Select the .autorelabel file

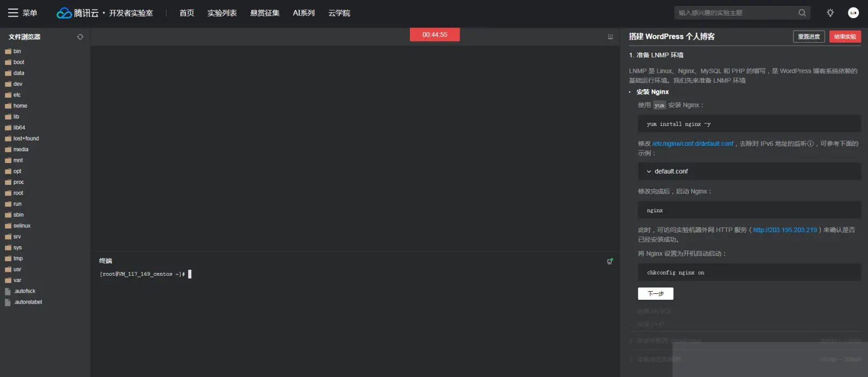[24, 302]
